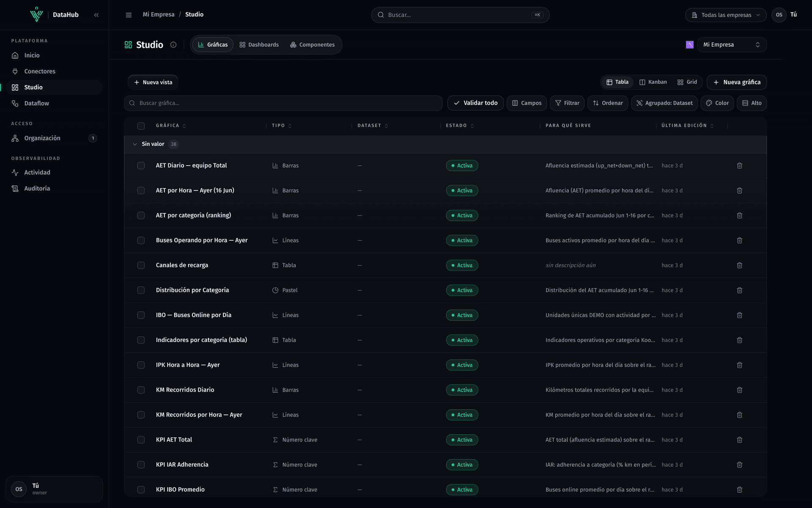The image size is (812, 508).
Task: Check the AET Diario — equipo Total row
Action: pos(141,166)
